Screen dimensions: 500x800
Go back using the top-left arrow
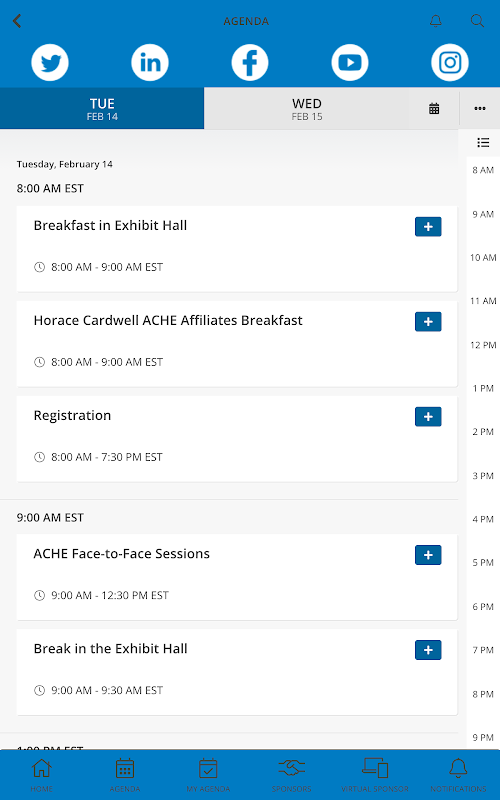coord(17,21)
